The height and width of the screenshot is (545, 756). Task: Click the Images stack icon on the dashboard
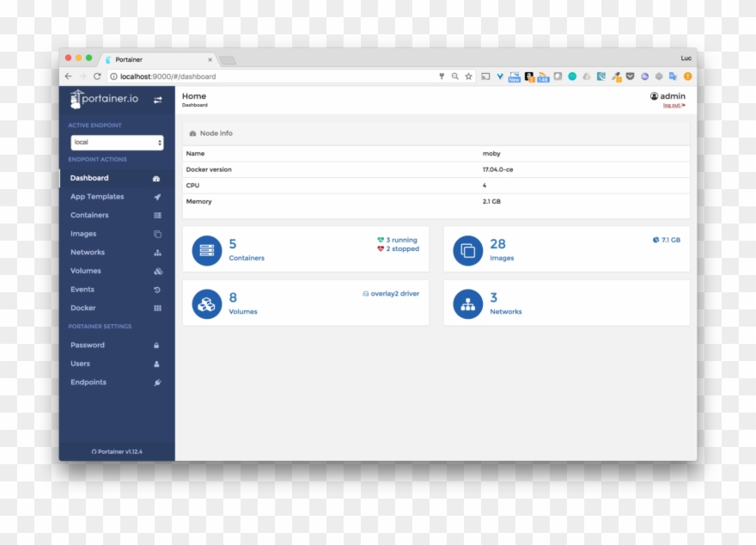click(467, 248)
